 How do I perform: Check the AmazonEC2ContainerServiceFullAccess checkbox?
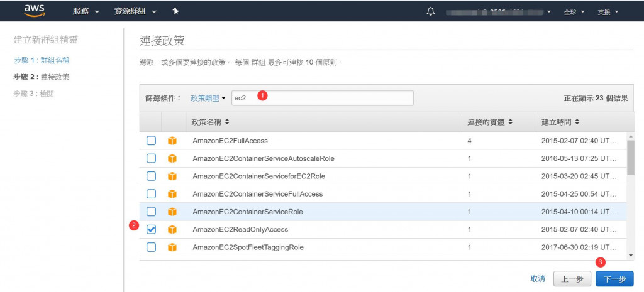[151, 194]
